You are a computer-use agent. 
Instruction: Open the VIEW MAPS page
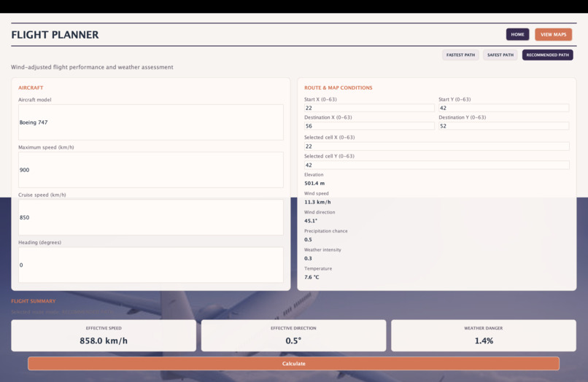click(553, 34)
